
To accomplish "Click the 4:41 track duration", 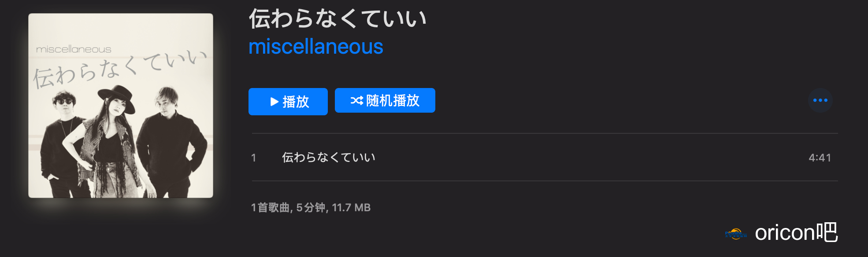I will pos(820,158).
